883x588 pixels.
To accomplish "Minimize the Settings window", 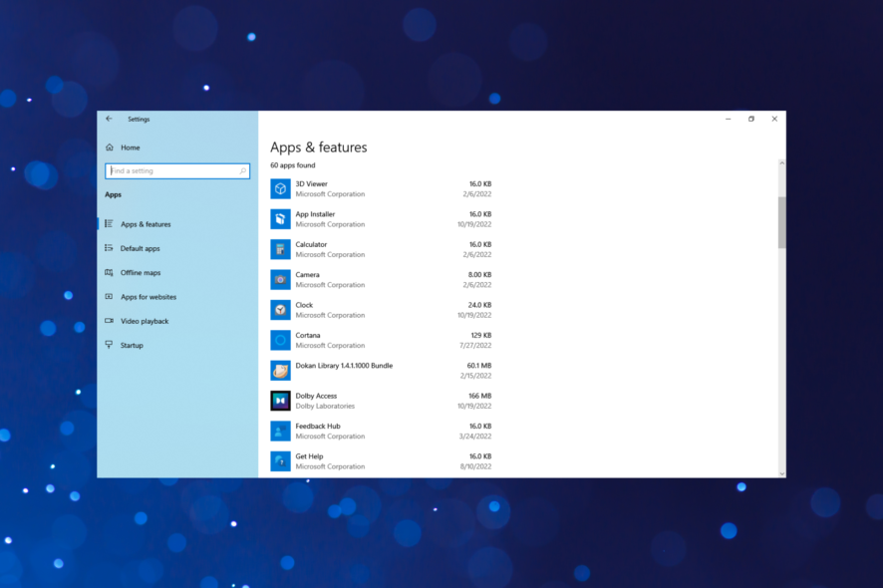I will [x=729, y=119].
